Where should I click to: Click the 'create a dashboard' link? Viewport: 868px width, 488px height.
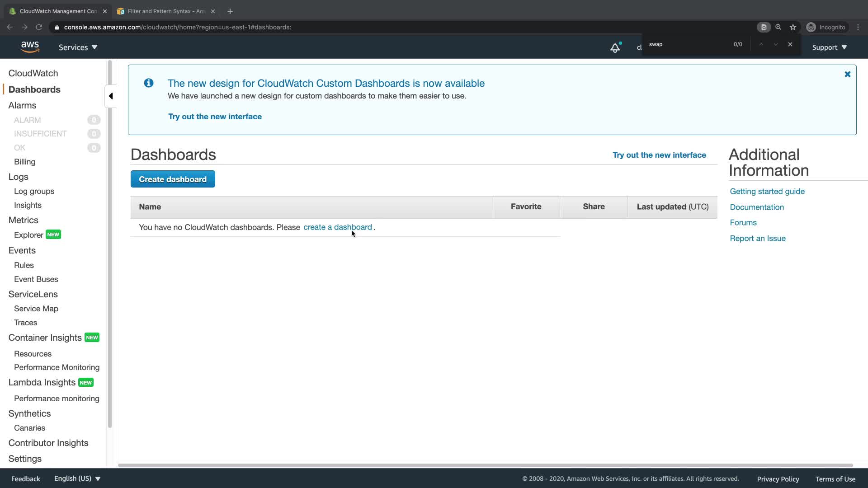tap(337, 227)
